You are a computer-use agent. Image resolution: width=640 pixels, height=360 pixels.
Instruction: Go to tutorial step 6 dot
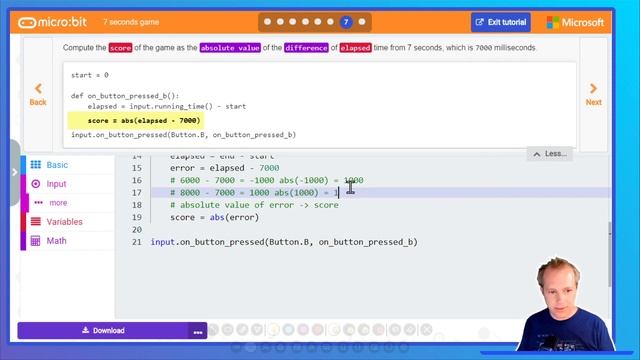330,22
